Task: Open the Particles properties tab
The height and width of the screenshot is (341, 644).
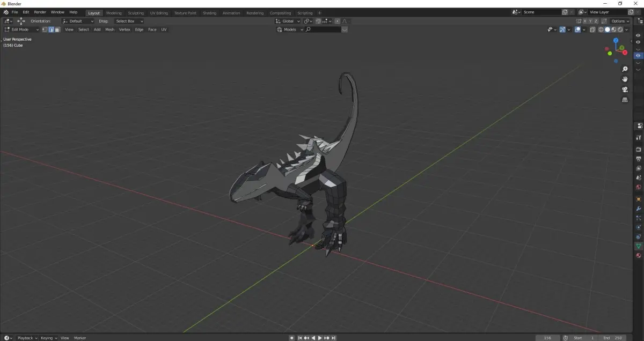Action: point(639,218)
